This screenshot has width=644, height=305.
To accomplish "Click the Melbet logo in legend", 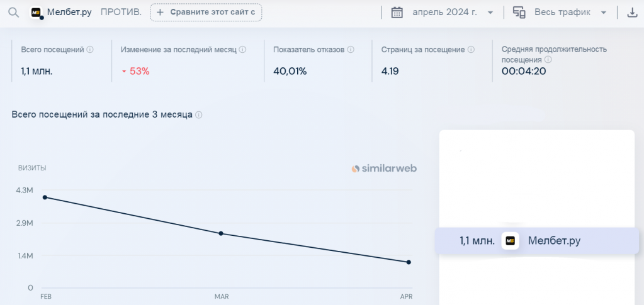I will pyautogui.click(x=511, y=241).
